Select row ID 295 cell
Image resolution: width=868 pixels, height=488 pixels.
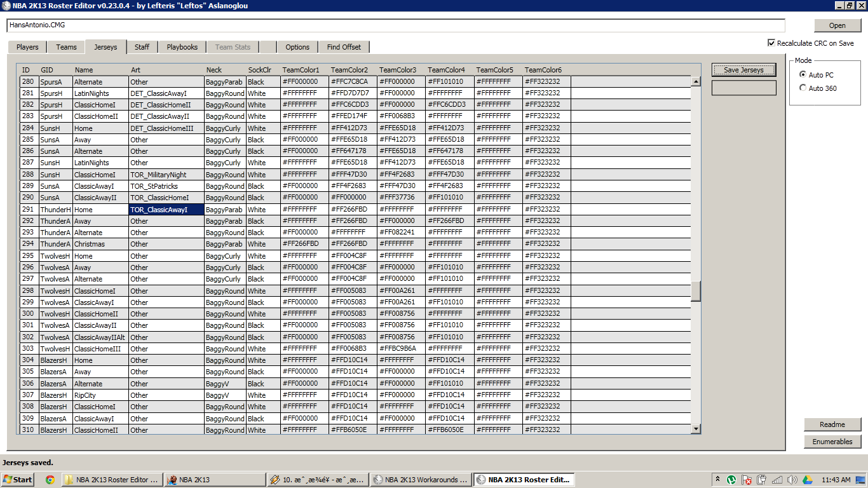29,256
